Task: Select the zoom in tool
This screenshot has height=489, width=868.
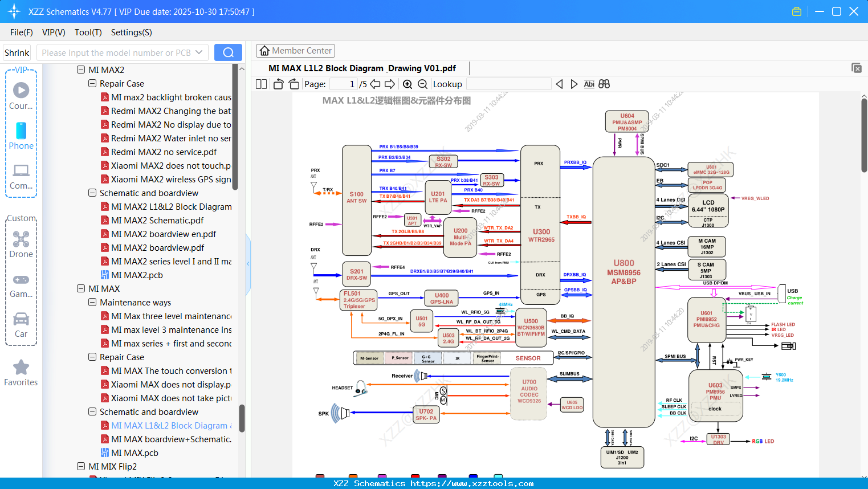Action: pyautogui.click(x=407, y=84)
